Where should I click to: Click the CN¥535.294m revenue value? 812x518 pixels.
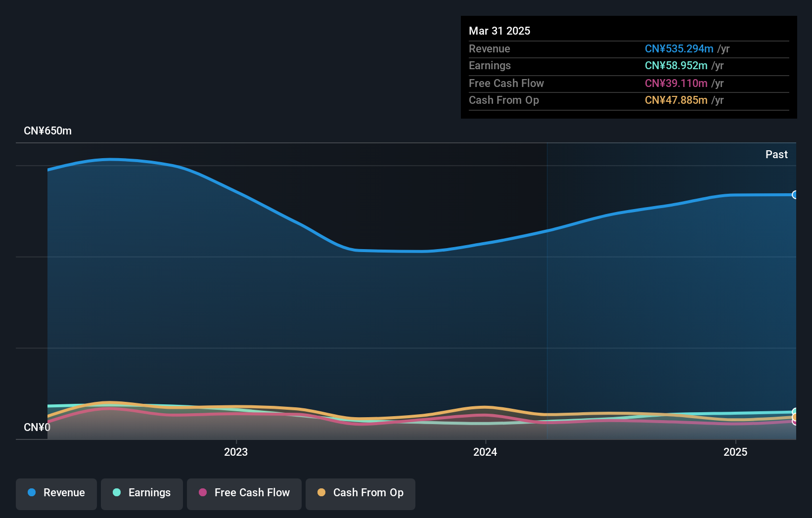[679, 48]
